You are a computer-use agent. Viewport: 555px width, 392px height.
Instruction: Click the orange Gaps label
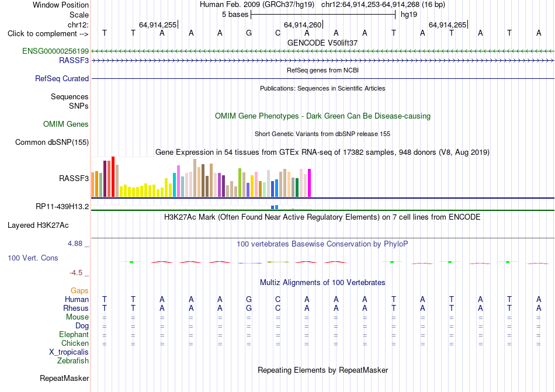79,290
